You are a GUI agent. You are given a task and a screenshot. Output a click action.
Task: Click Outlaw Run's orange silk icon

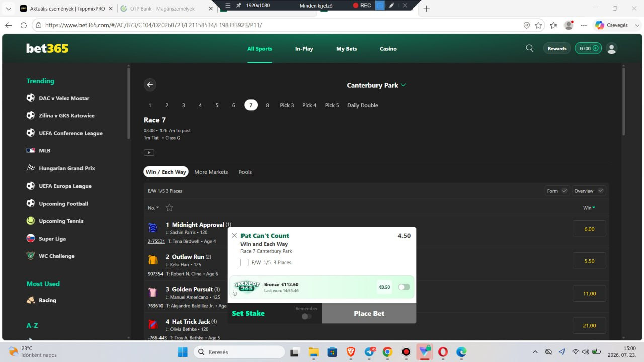coord(153,260)
